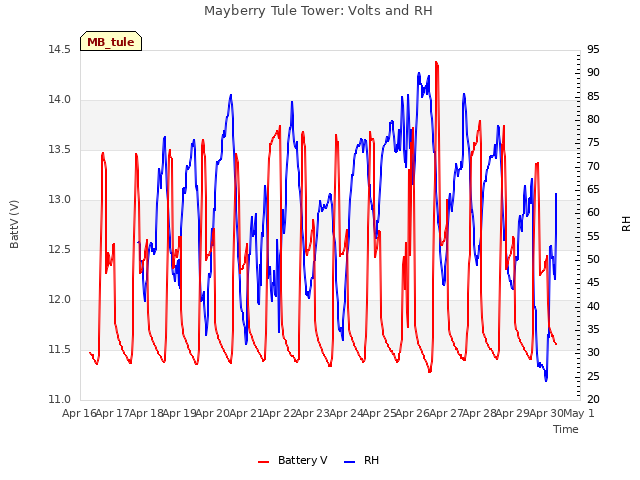Click the Time axis label
This screenshot has height=480, width=640.
click(566, 429)
